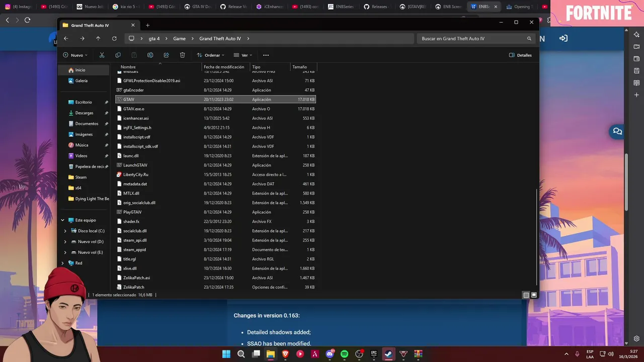Select the LaunchGTAIV application file
This screenshot has height=362, width=644.
[135, 165]
